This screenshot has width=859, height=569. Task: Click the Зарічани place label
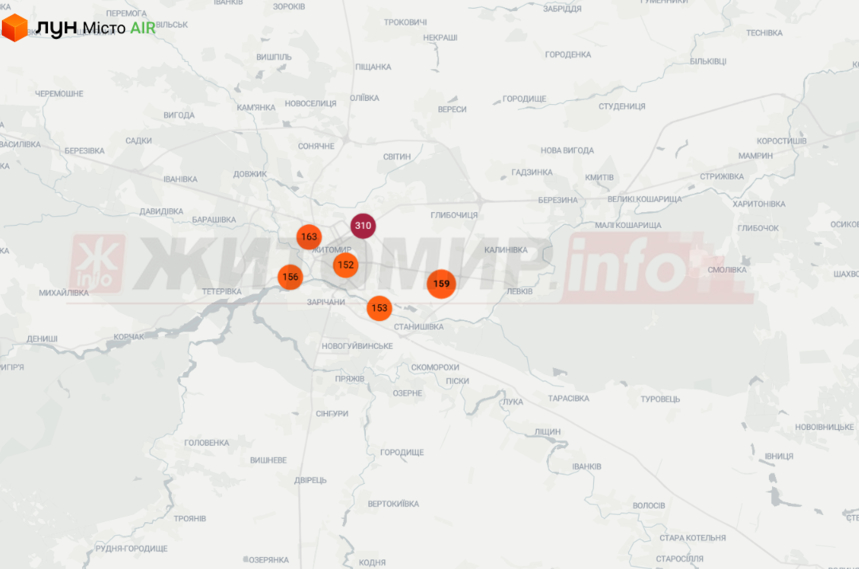click(326, 302)
